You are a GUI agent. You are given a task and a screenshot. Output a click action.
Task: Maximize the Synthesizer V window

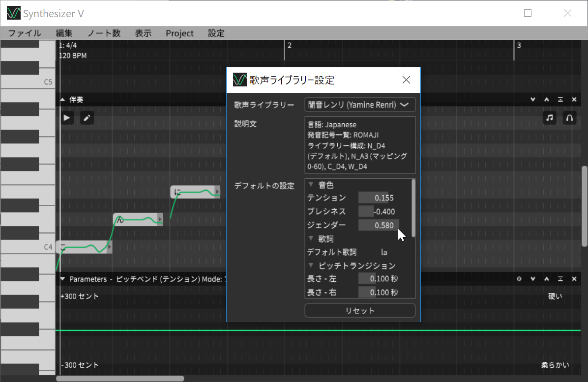point(528,13)
